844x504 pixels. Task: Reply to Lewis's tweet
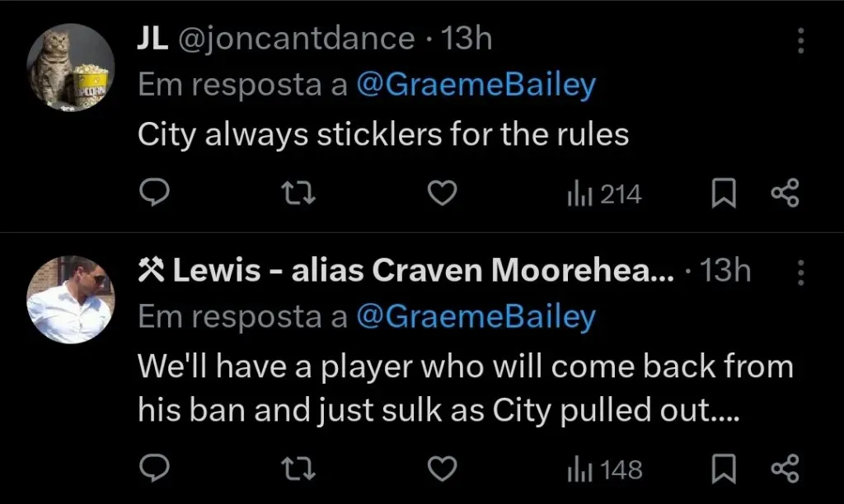pos(153,469)
